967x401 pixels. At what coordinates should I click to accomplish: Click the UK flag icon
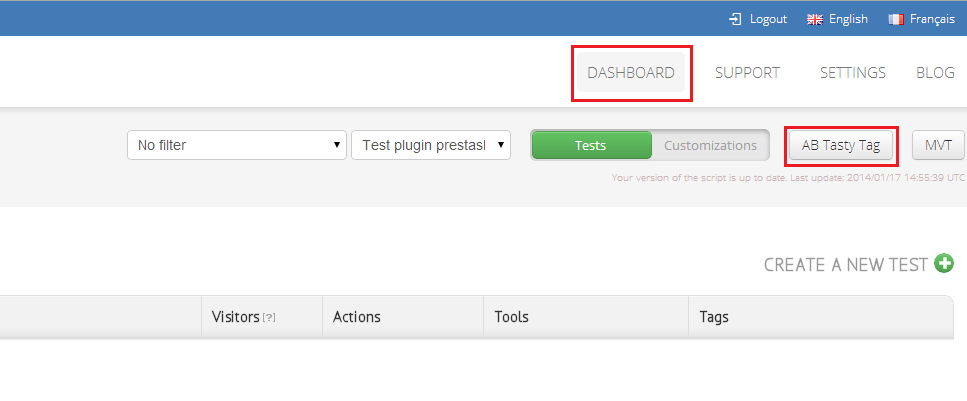point(815,20)
